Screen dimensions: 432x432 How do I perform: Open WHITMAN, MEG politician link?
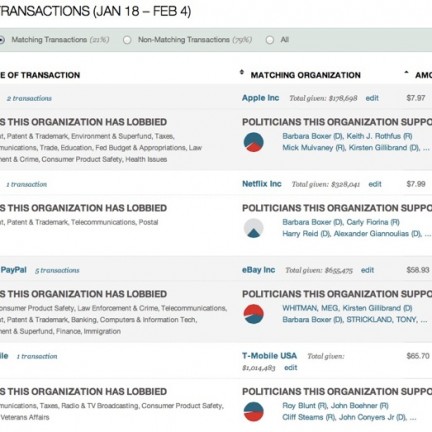click(x=311, y=308)
